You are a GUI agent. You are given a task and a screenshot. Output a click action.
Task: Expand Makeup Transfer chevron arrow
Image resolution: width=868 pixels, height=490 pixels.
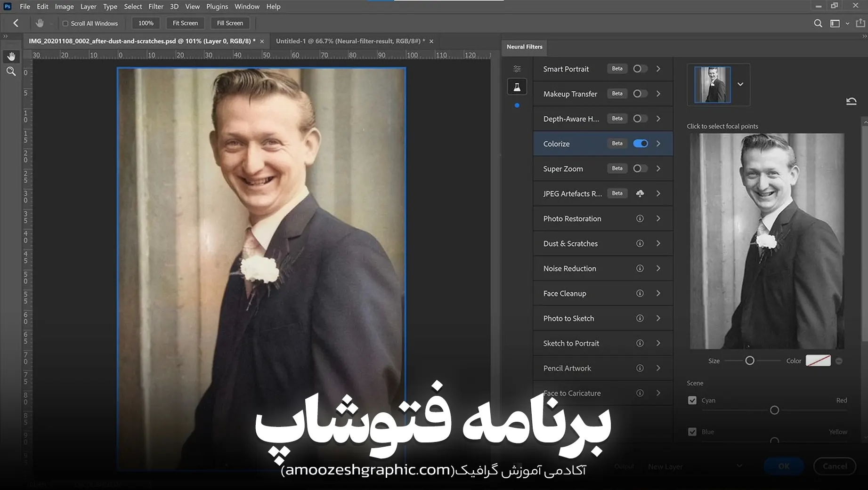pos(658,94)
